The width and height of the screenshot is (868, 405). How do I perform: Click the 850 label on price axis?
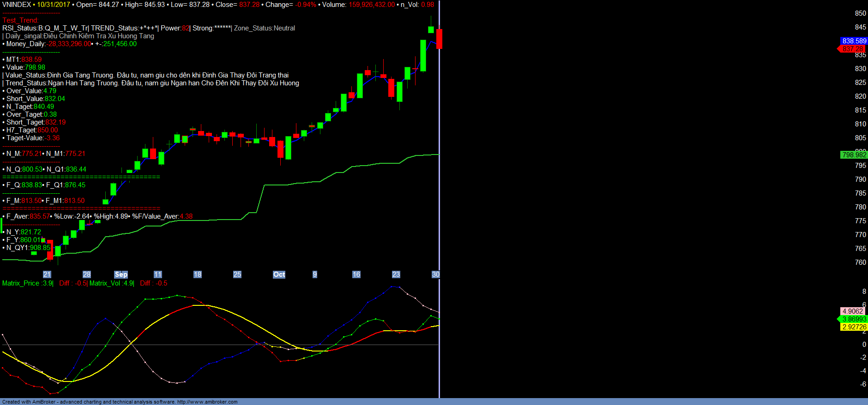click(860, 13)
